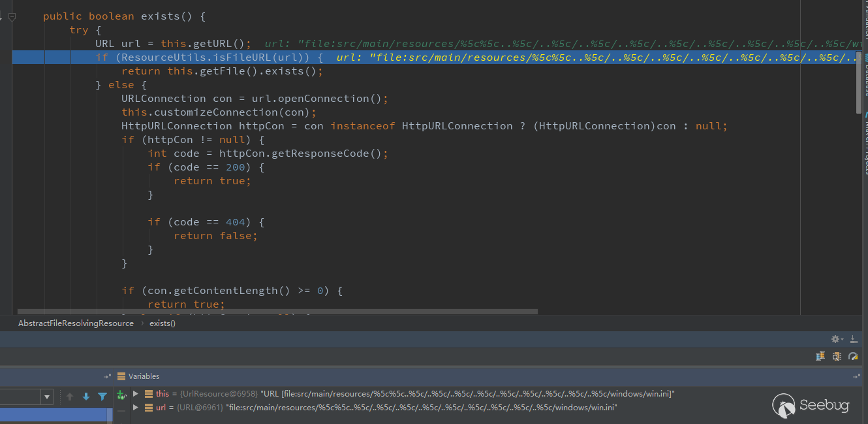
Task: Click the editor horizontal scrollbar
Action: point(278,312)
